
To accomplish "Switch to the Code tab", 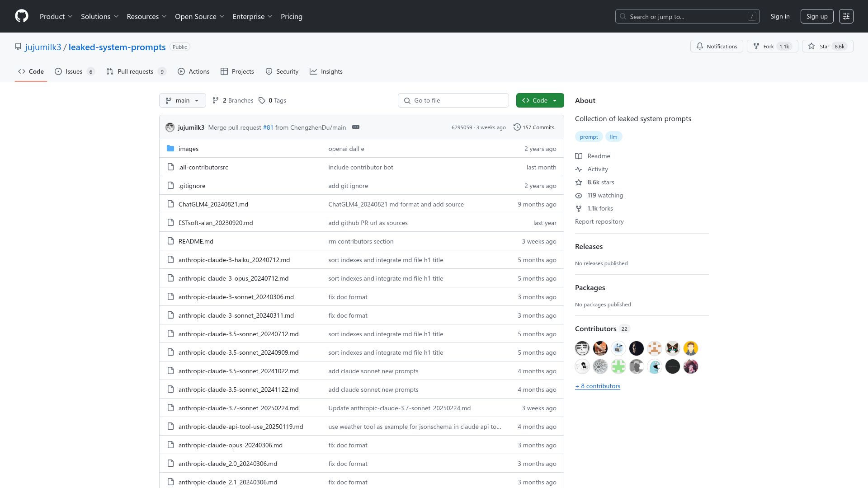I will coord(31,72).
